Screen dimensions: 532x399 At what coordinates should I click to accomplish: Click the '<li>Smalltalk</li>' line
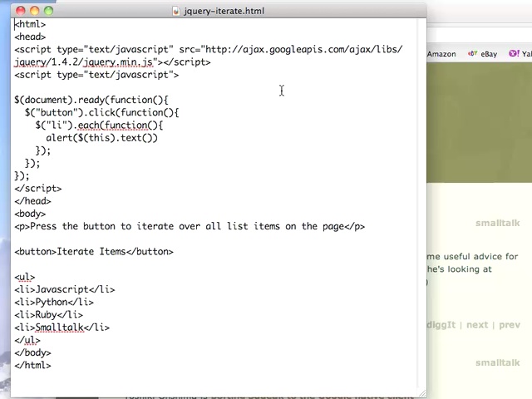coord(62,328)
